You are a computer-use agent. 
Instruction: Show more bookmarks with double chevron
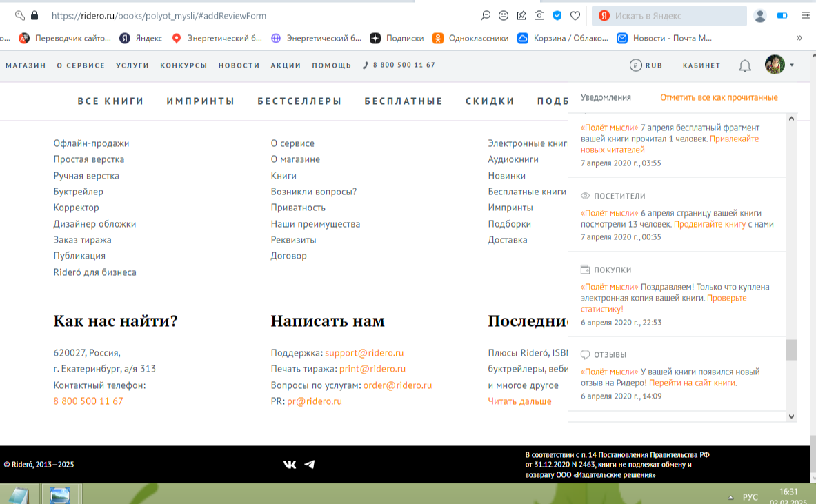click(x=799, y=38)
